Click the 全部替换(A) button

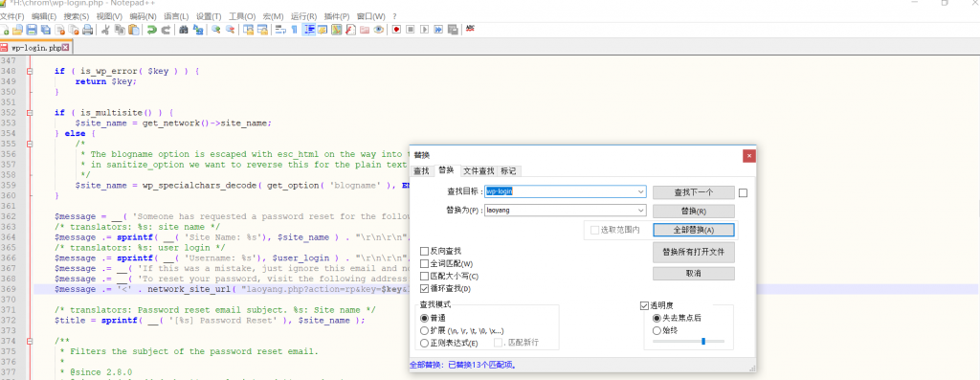point(693,230)
